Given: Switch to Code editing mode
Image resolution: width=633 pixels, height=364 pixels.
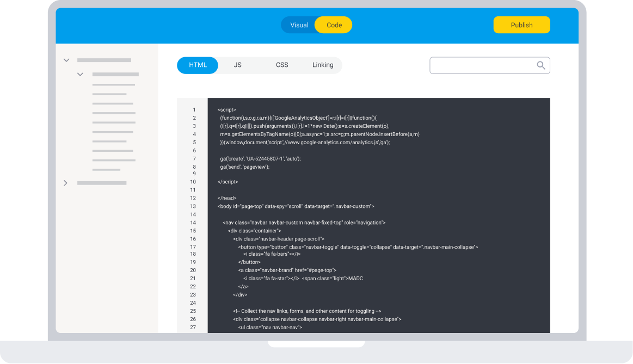Looking at the screenshot, I should (x=333, y=24).
